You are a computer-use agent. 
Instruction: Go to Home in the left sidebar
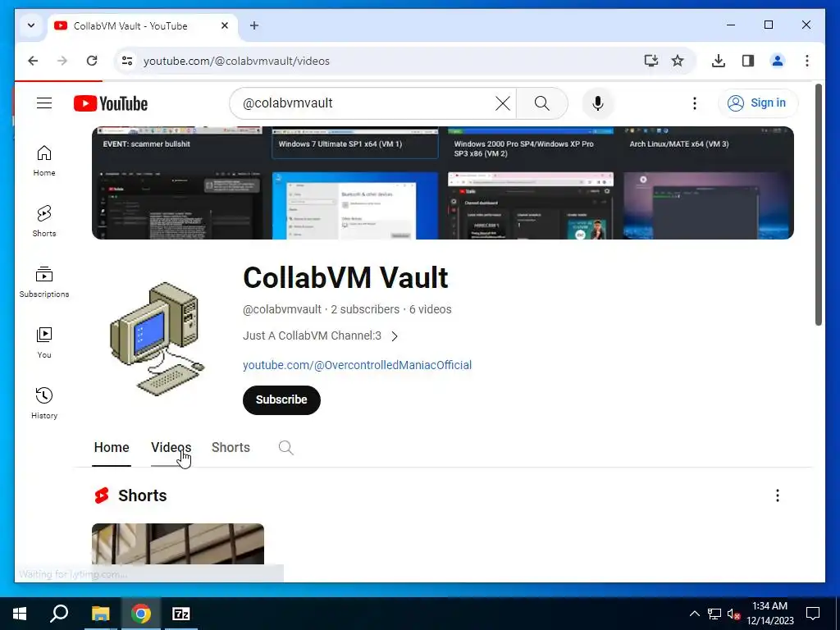click(x=44, y=161)
